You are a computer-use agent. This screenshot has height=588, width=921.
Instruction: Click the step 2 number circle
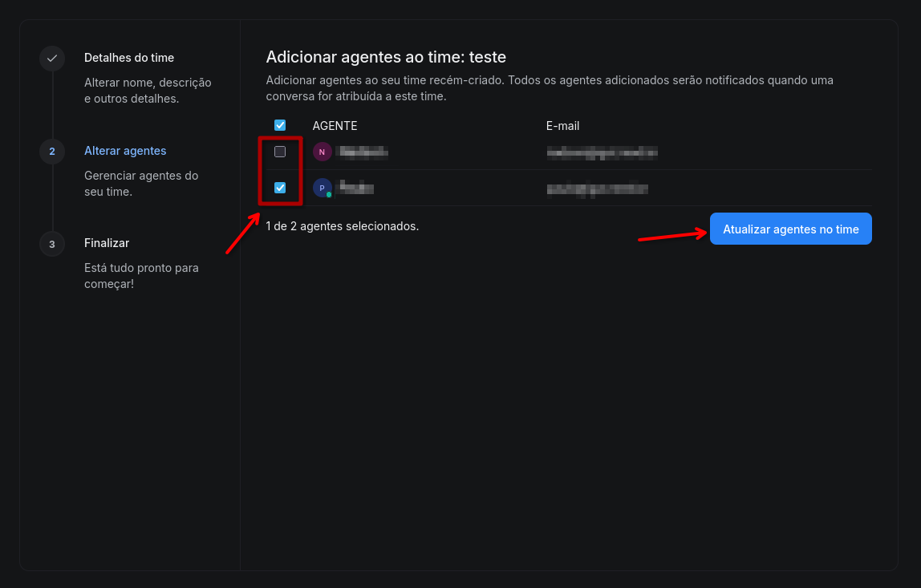coord(52,151)
